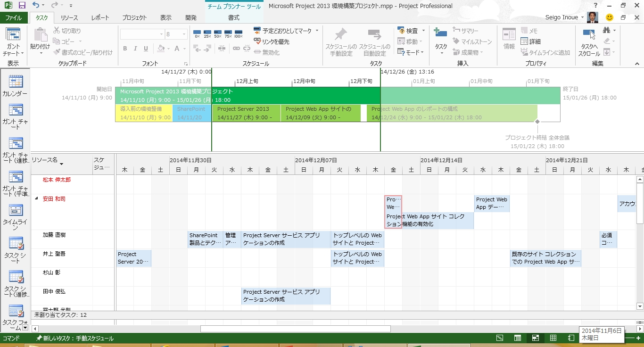
Task: Click the zoom-in plus on the zoom slider
Action: tap(638, 338)
